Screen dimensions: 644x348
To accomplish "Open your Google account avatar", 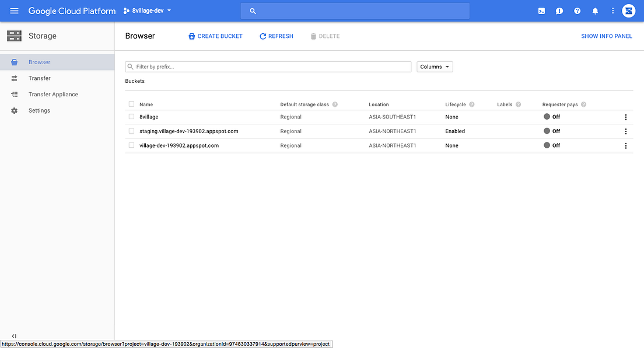I will coord(628,11).
